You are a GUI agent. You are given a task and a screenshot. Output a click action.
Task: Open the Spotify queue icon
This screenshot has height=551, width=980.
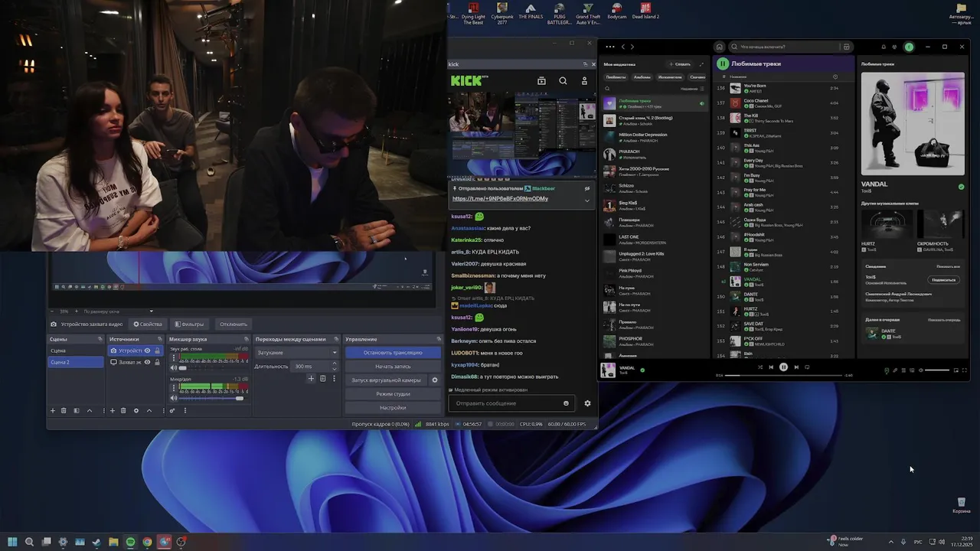point(903,370)
